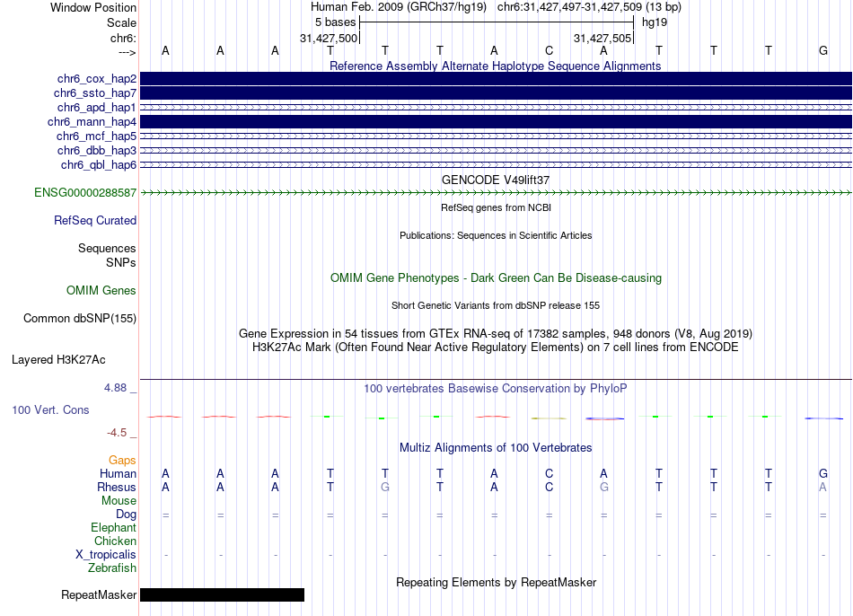The image size is (853, 616).
Task: Click the X_tropicalis species row label
Action: (x=106, y=555)
